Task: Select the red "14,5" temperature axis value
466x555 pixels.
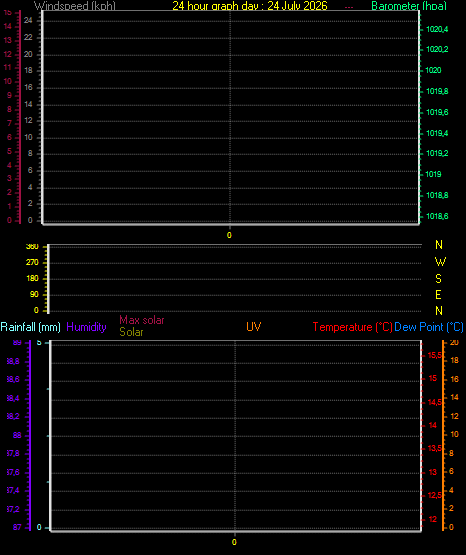Action: [435, 402]
